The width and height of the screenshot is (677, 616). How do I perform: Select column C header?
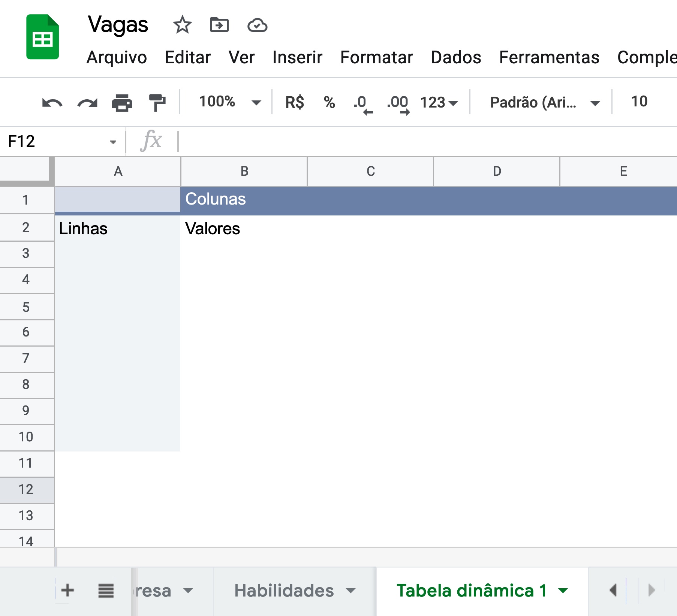(371, 171)
